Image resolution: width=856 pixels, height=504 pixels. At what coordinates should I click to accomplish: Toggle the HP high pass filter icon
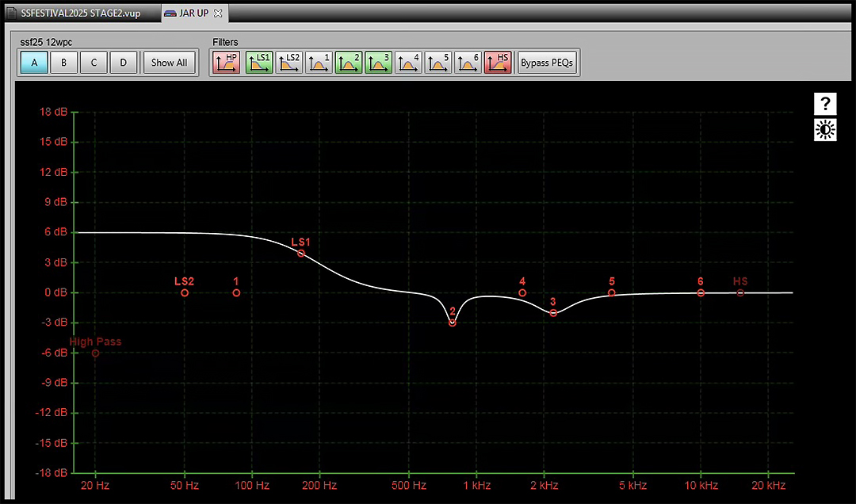pos(227,63)
